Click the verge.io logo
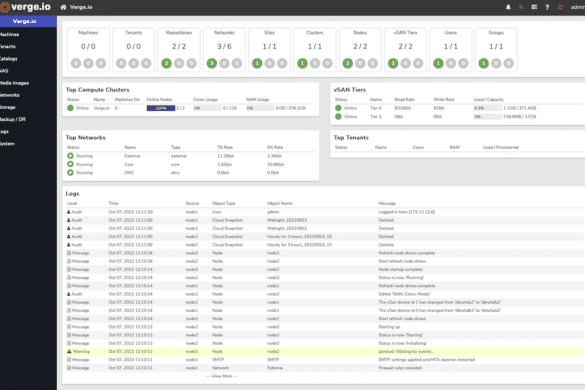This screenshot has height=390, width=585. coord(25,7)
